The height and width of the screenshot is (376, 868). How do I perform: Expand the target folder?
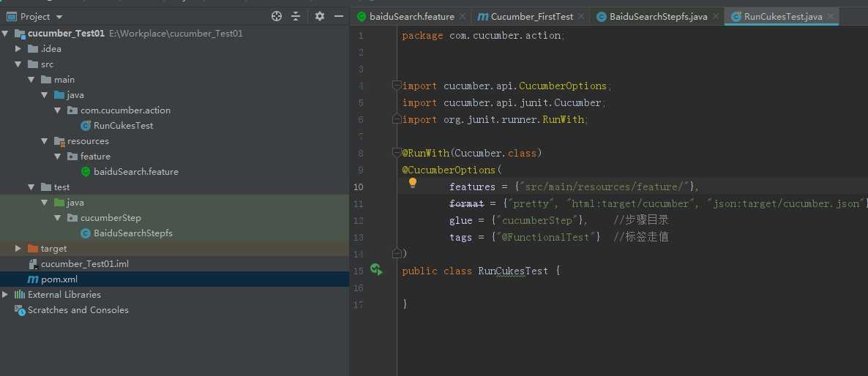click(19, 249)
